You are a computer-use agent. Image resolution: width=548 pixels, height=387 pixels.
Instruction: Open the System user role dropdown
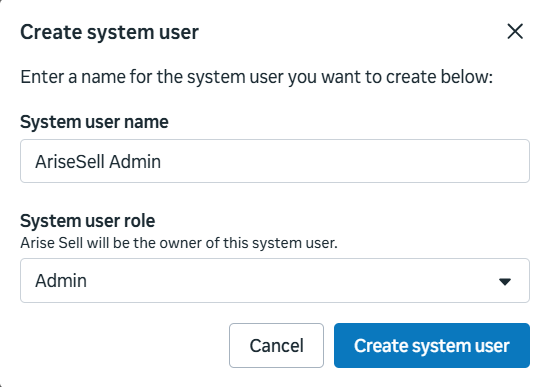[x=275, y=280]
